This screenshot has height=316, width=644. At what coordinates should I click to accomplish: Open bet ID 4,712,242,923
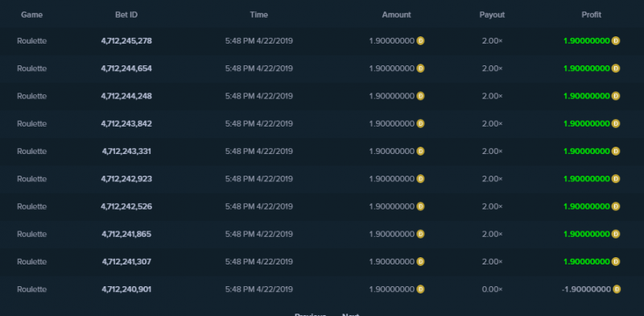126,179
